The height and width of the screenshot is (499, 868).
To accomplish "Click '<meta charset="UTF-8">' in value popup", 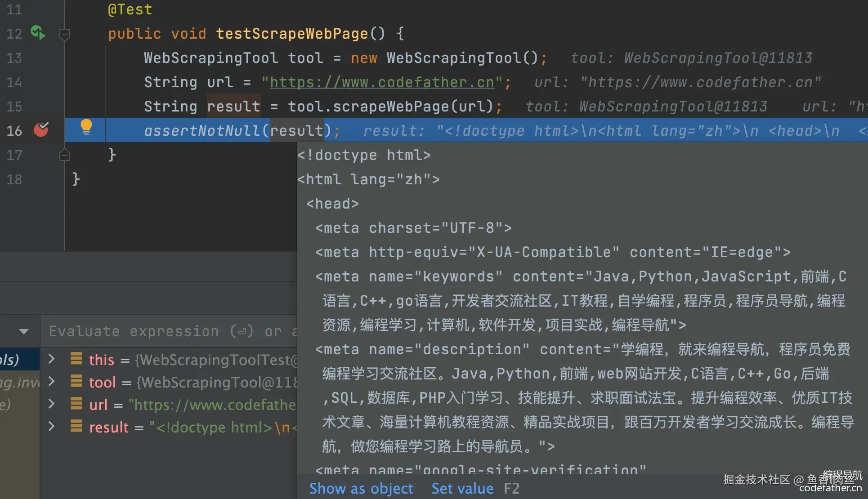I will pos(413,228).
